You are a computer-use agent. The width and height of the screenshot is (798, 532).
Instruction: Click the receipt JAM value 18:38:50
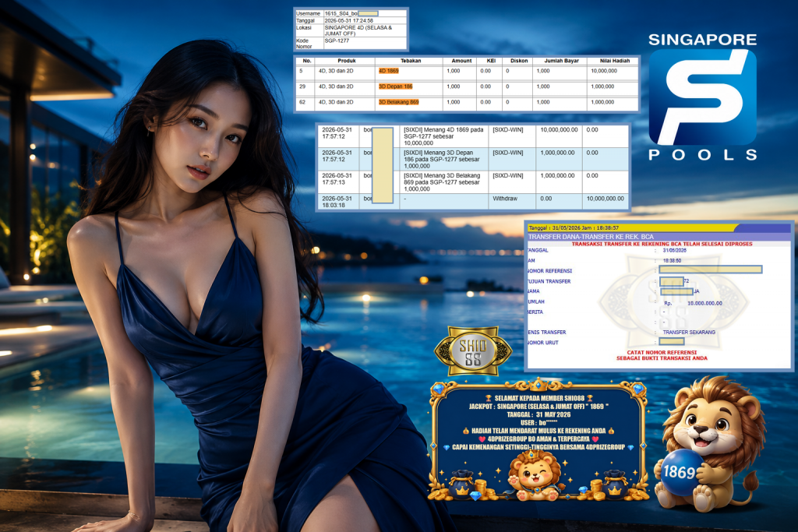point(672,260)
